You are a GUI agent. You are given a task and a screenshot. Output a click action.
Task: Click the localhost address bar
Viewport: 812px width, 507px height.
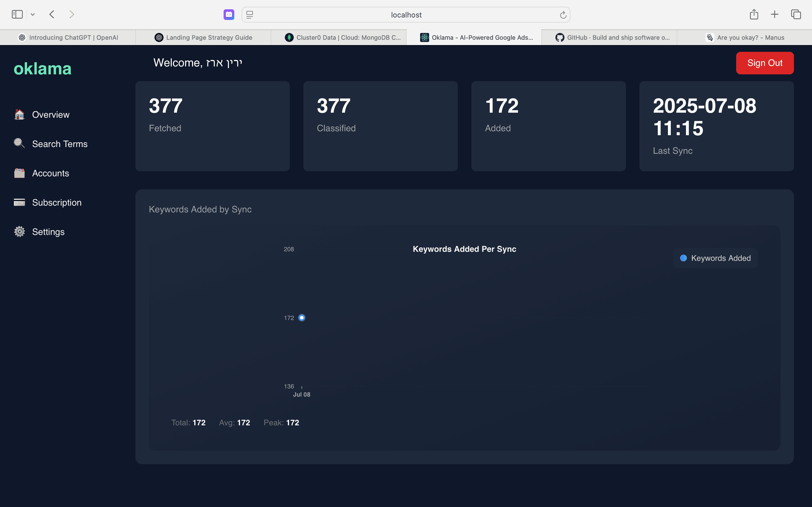pyautogui.click(x=406, y=15)
